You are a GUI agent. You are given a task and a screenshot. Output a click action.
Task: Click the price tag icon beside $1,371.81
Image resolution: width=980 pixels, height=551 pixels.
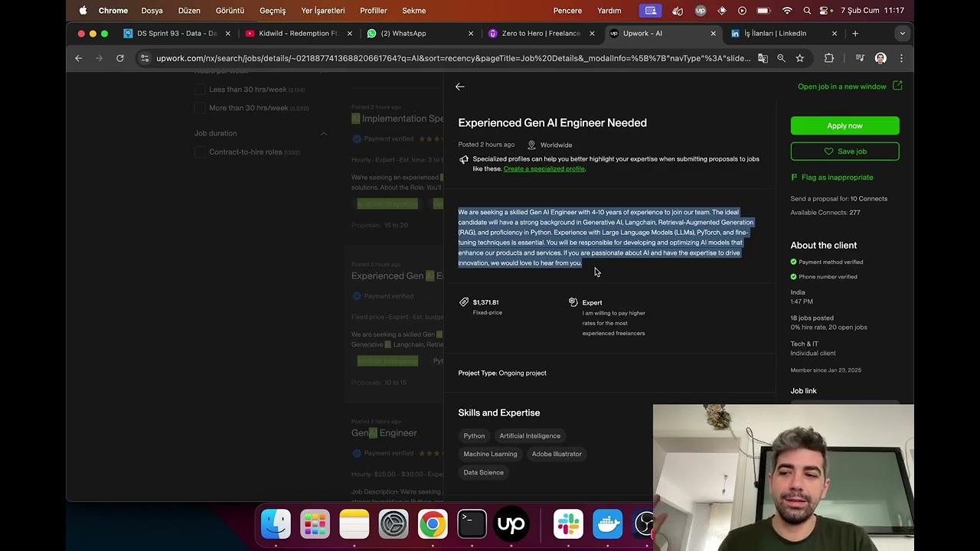tap(463, 302)
